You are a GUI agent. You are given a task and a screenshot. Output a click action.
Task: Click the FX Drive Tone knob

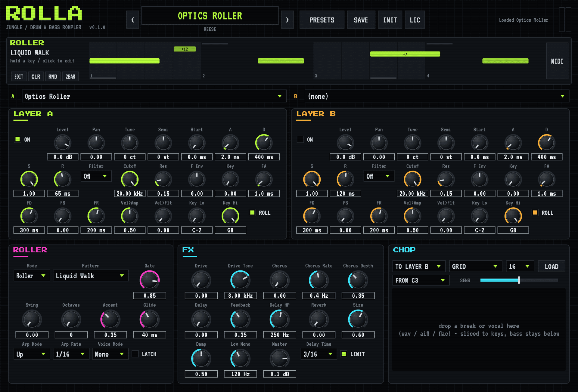[x=240, y=280]
